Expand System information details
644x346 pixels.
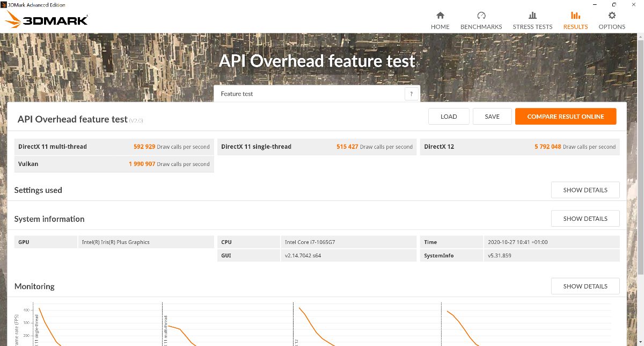(585, 219)
